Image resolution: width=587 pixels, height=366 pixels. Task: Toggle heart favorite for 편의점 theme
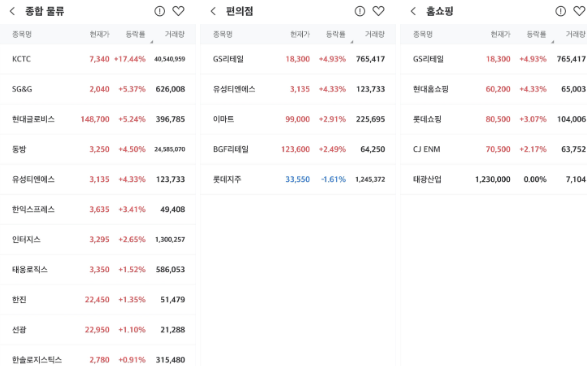pyautogui.click(x=378, y=11)
